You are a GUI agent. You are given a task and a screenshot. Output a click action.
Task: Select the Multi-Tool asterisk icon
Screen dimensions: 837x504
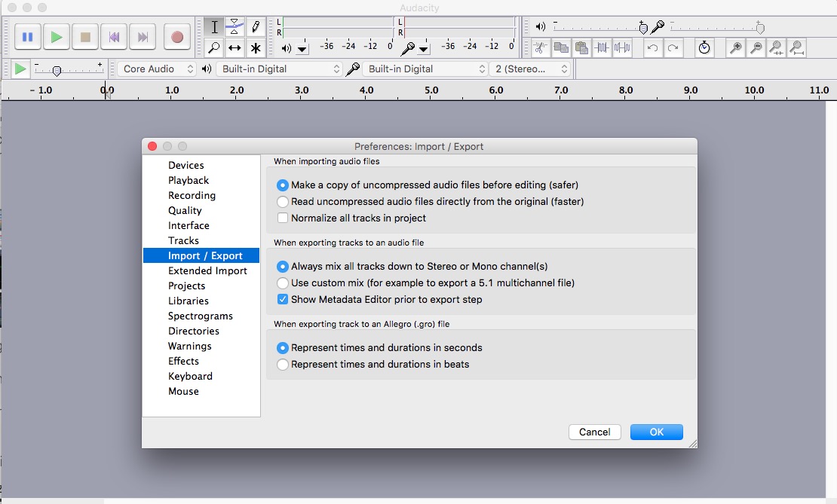click(x=256, y=48)
